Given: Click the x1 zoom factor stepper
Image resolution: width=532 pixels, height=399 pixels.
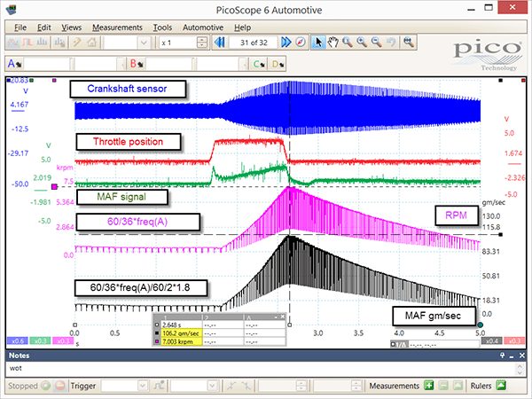Looking at the screenshot, I should pos(202,43).
